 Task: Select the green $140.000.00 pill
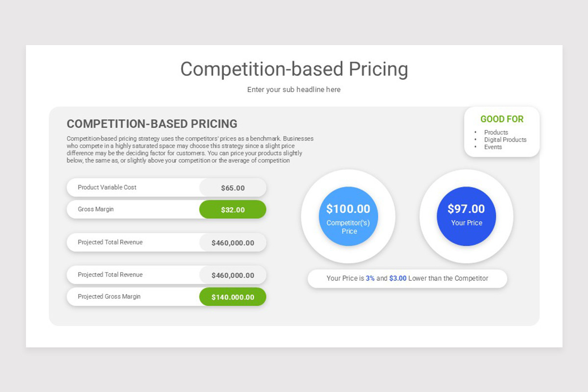pyautogui.click(x=233, y=296)
